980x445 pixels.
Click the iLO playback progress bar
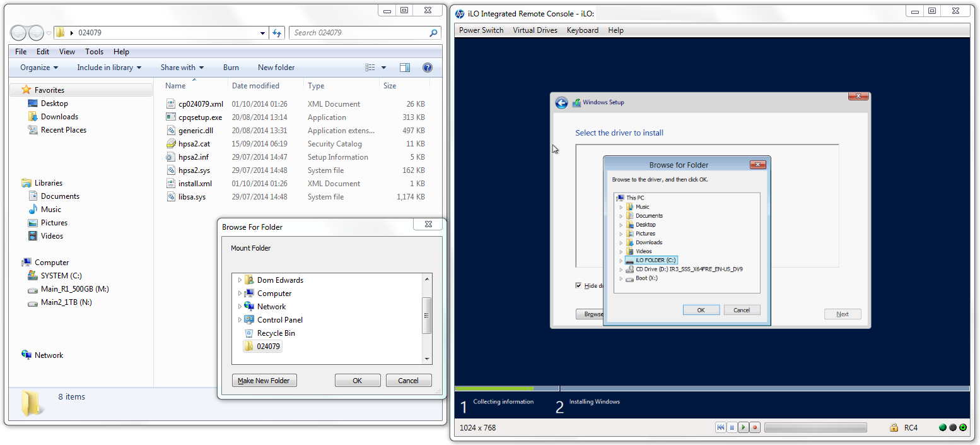coord(815,427)
